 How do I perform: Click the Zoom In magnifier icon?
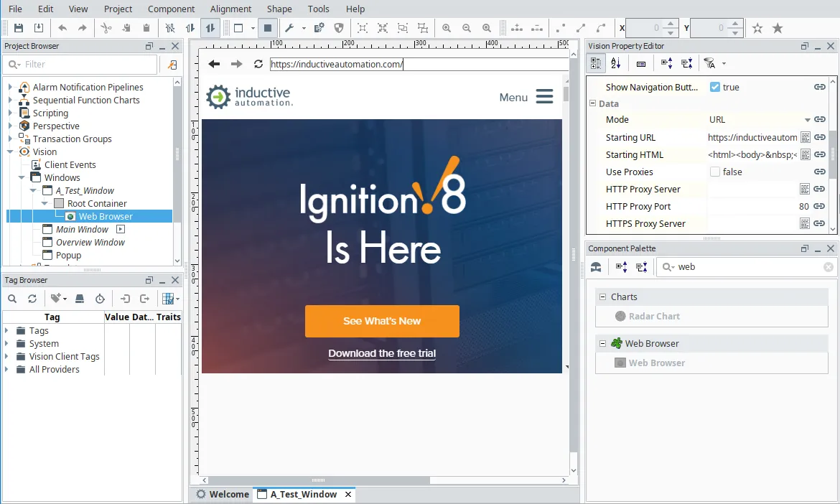pyautogui.click(x=447, y=28)
